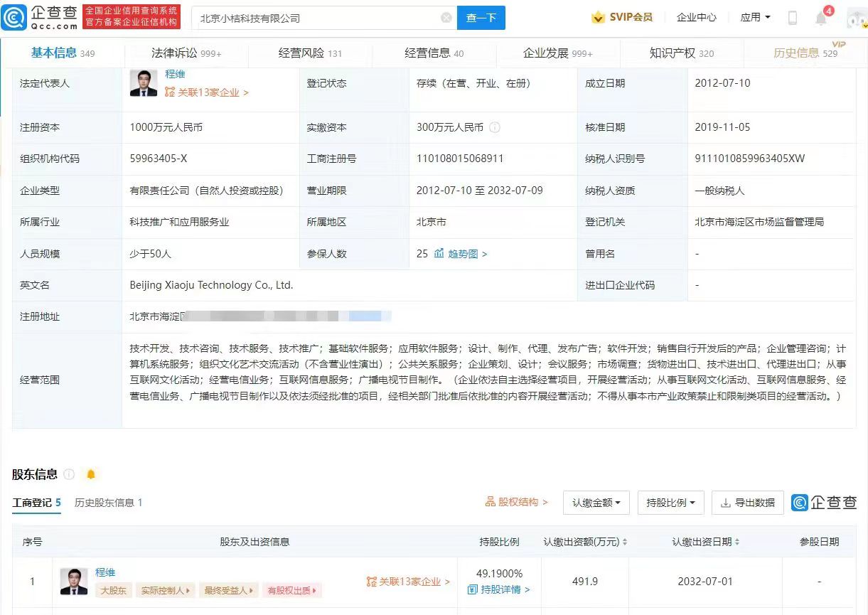
Task: Click the 成立日期 value 2012-07-10
Action: 722,83
